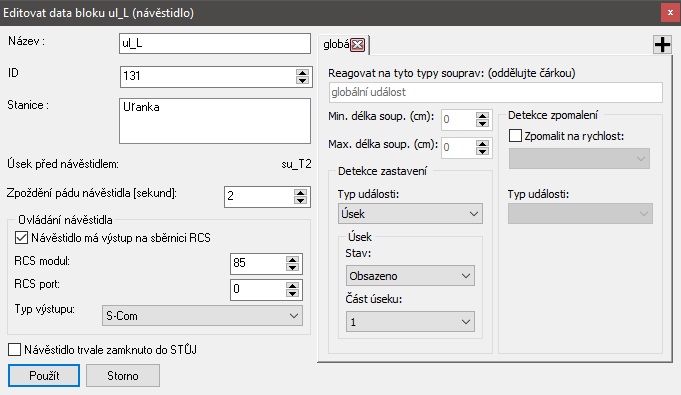The image size is (681, 395).
Task: Decrease Min. délka soup. value
Action: pyautogui.click(x=482, y=124)
